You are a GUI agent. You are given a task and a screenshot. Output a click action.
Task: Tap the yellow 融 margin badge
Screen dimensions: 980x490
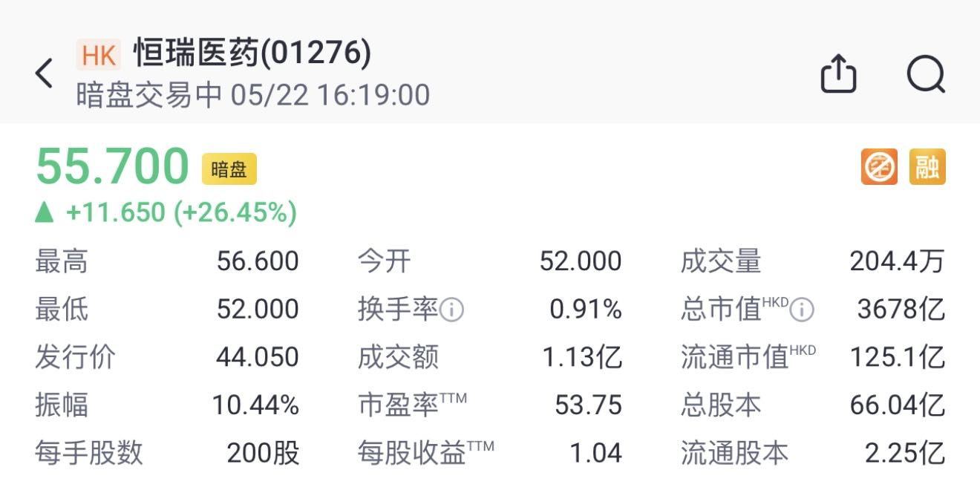pyautogui.click(x=927, y=167)
